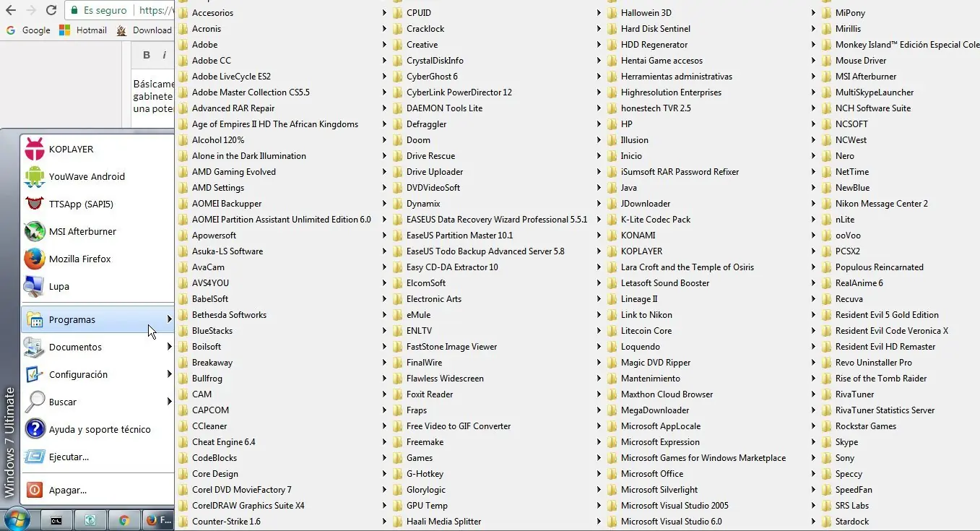Expand the Accesorios folder arrow
980x531 pixels.
click(384, 13)
